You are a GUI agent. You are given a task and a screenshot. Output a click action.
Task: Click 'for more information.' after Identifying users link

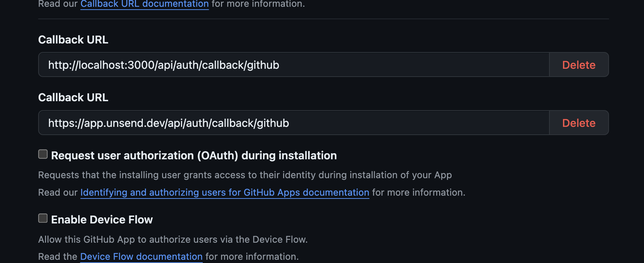coord(418,192)
